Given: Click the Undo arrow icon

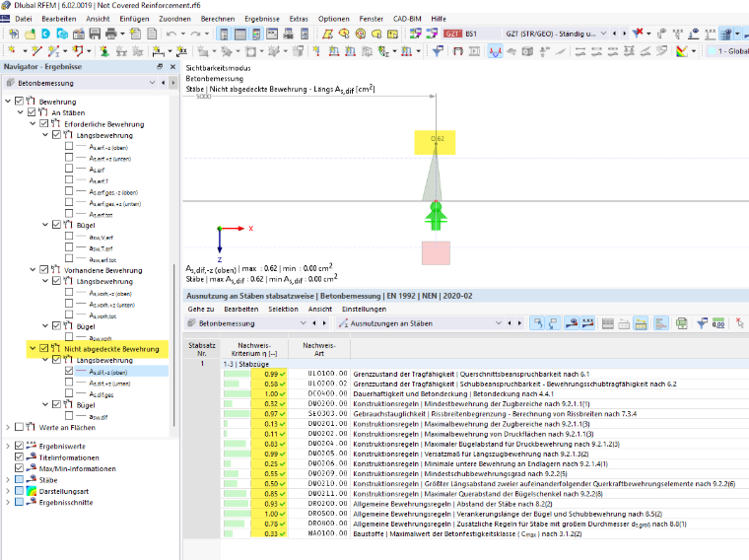Looking at the screenshot, I should pyautogui.click(x=171, y=34).
